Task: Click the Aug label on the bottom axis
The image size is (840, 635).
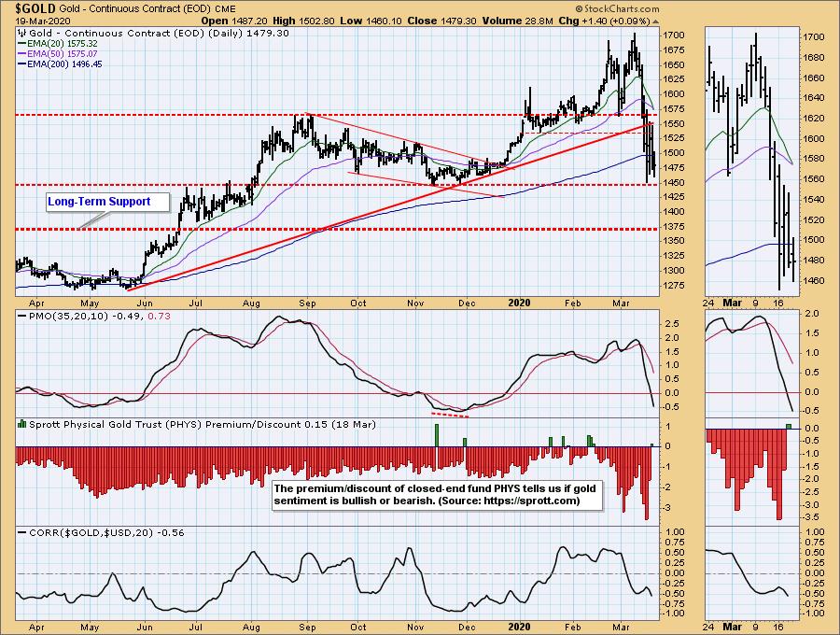Action: (251, 627)
